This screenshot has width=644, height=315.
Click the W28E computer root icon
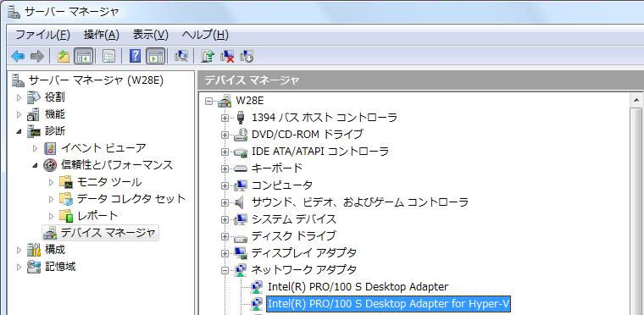point(225,101)
